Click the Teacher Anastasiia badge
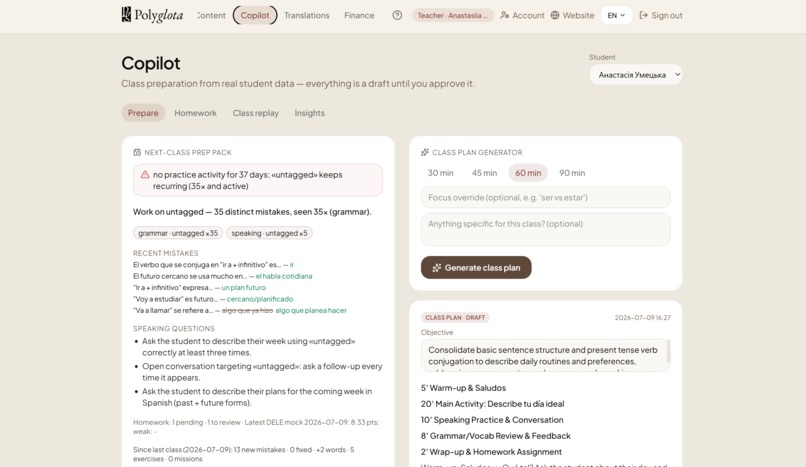The width and height of the screenshot is (806, 467). (x=452, y=15)
